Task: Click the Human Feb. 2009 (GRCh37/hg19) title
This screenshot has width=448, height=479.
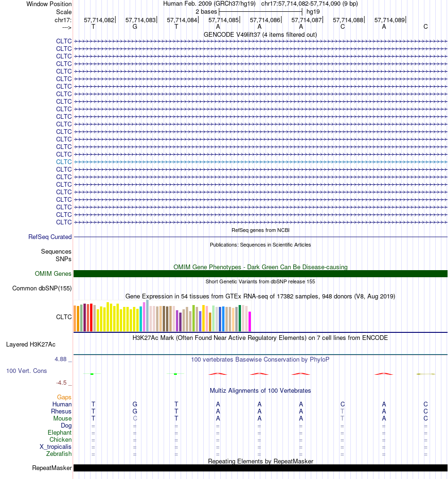Action: 209,4
